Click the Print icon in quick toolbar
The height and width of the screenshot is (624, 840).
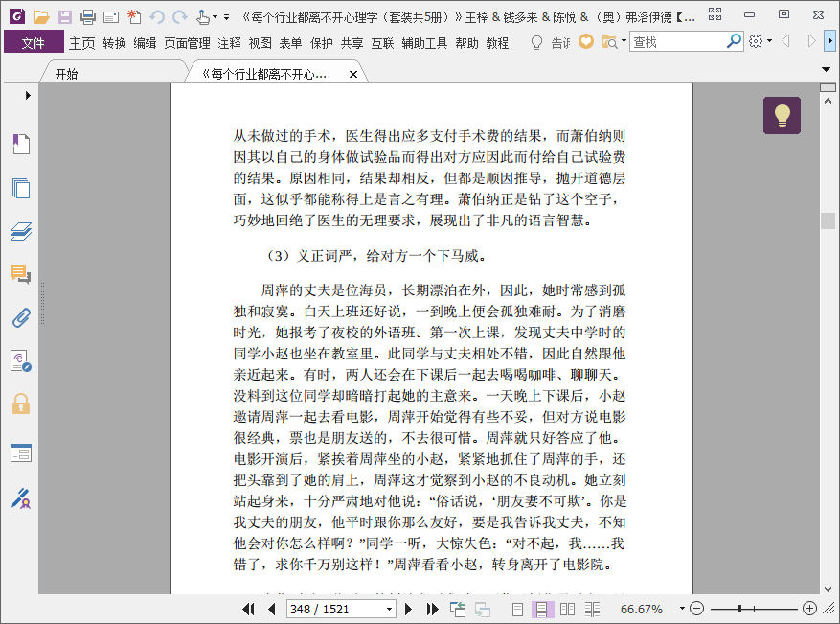tap(87, 16)
